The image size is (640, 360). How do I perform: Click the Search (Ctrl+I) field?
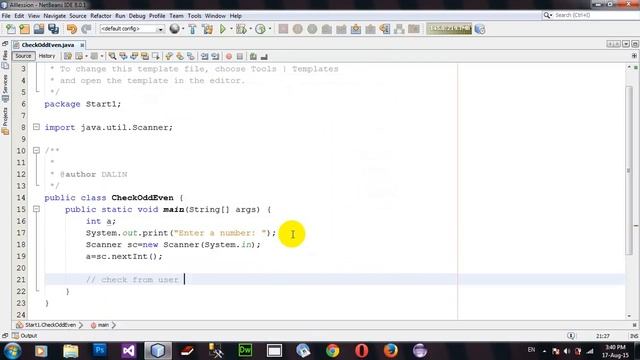[590, 15]
